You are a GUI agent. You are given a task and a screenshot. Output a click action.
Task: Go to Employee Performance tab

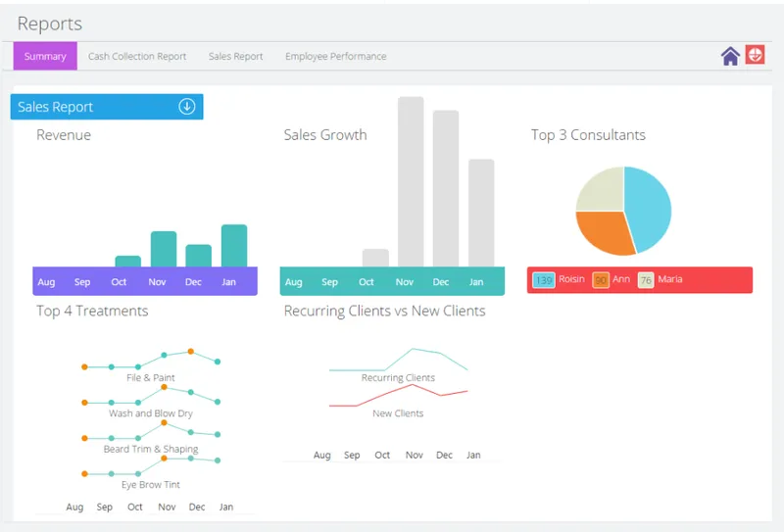(335, 57)
